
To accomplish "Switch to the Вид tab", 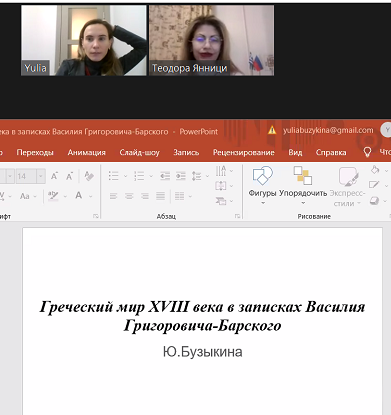I will [x=295, y=152].
